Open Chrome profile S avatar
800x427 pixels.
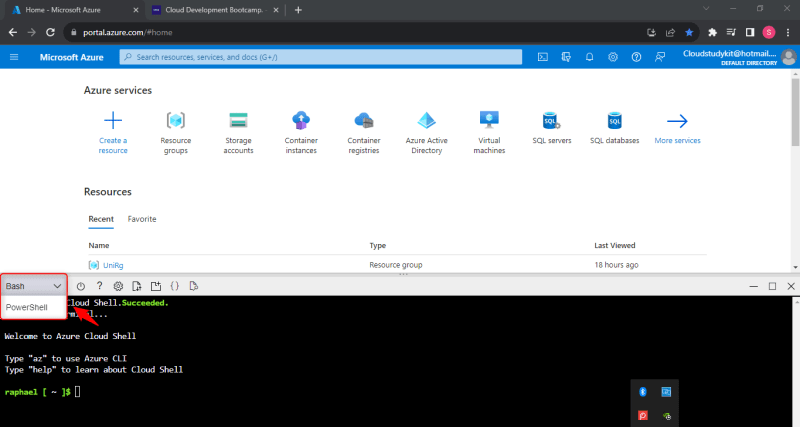click(769, 32)
